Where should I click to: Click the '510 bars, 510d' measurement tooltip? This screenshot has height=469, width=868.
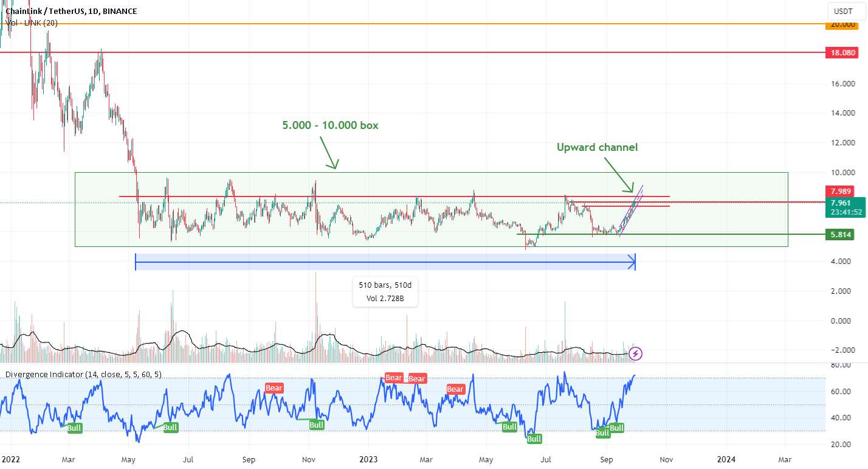point(385,285)
